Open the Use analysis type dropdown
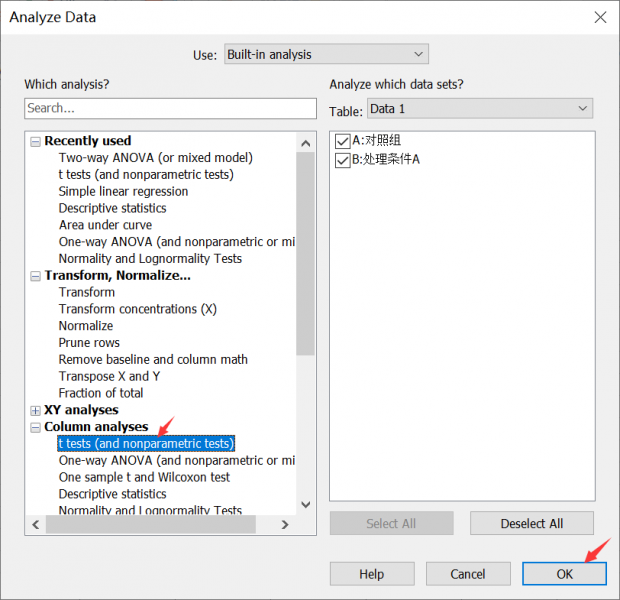Image resolution: width=620 pixels, height=600 pixels. tap(325, 54)
